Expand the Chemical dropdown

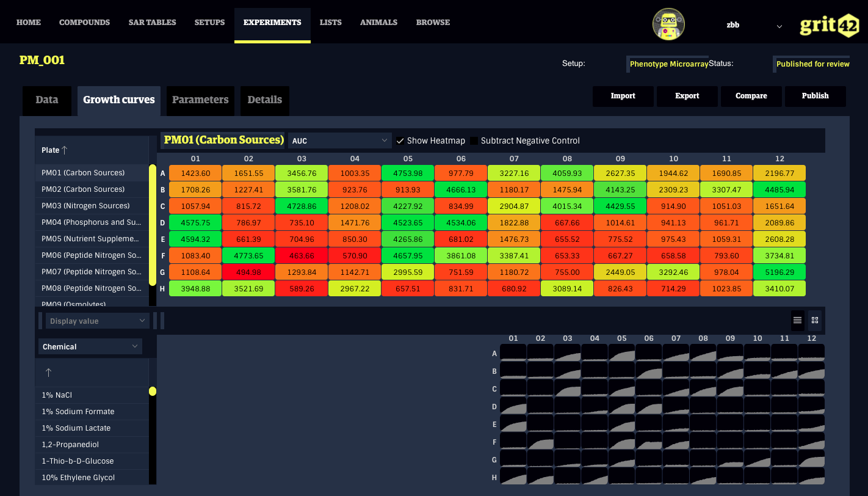(90, 347)
